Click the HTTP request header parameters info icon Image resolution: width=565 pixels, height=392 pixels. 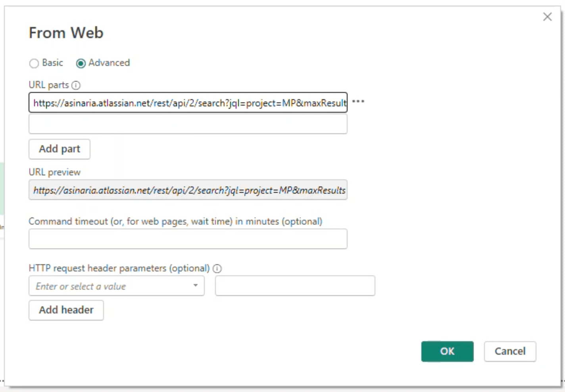click(x=217, y=269)
